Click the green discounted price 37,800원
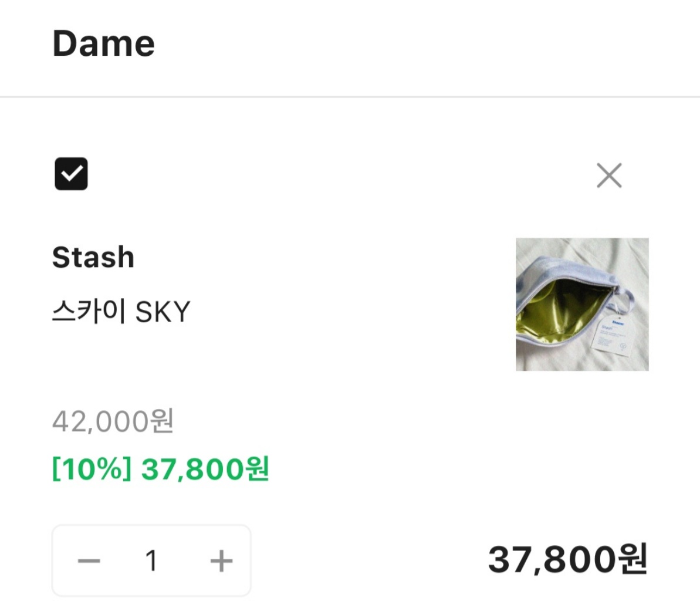700x601 pixels. coord(205,469)
